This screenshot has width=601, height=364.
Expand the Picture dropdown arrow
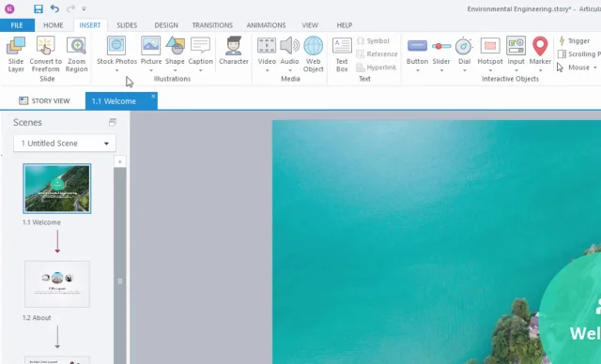click(151, 70)
